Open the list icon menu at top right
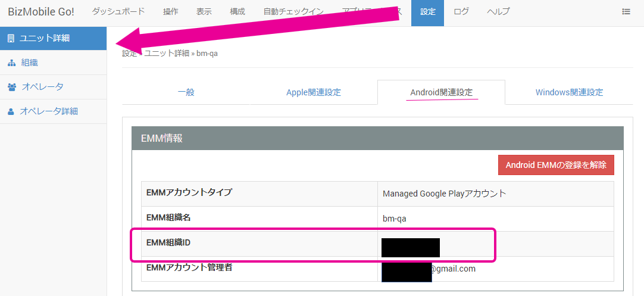The image size is (644, 296). tap(626, 11)
